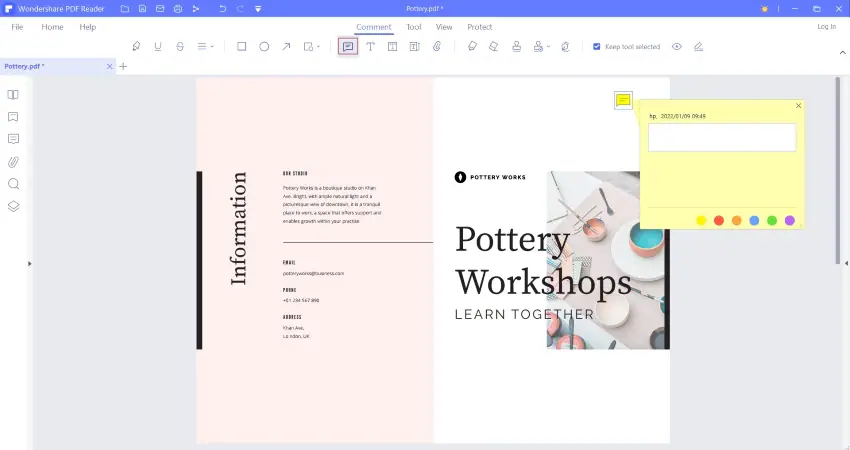The height and width of the screenshot is (450, 850).
Task: Switch to the Protect tab
Action: (x=480, y=27)
